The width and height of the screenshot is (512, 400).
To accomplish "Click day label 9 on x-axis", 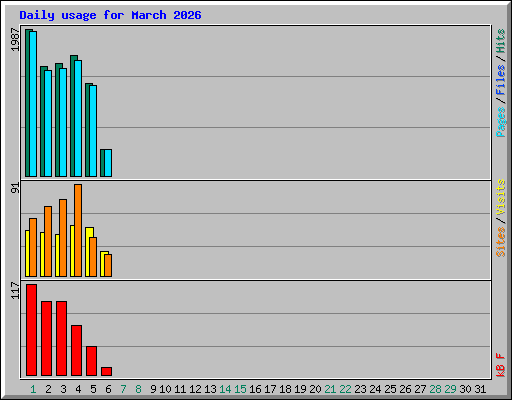I will [153, 389].
